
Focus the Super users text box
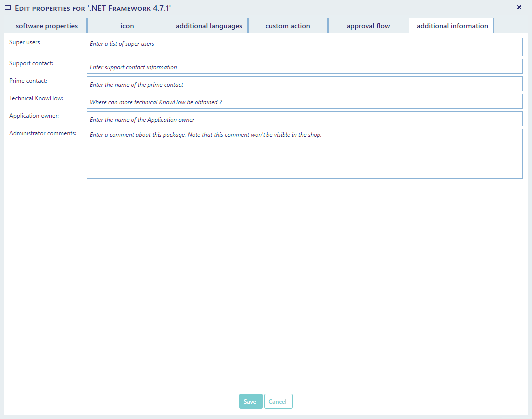(x=304, y=47)
